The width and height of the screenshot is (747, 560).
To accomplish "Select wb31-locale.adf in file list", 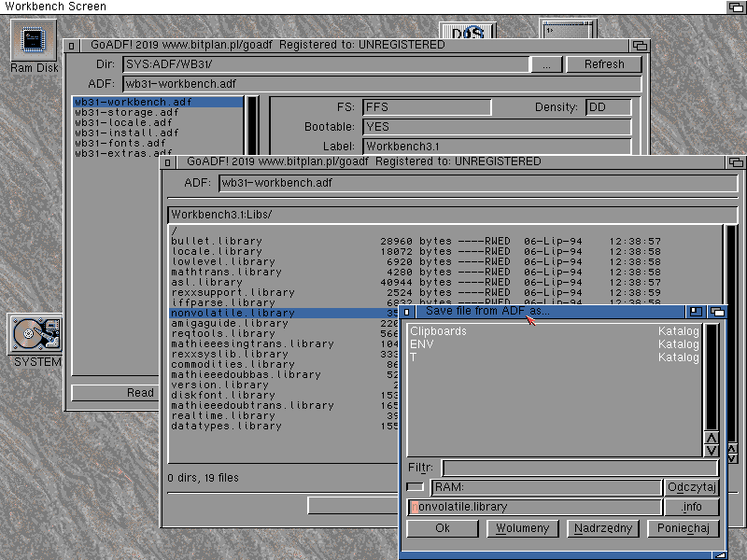I will 158,122.
